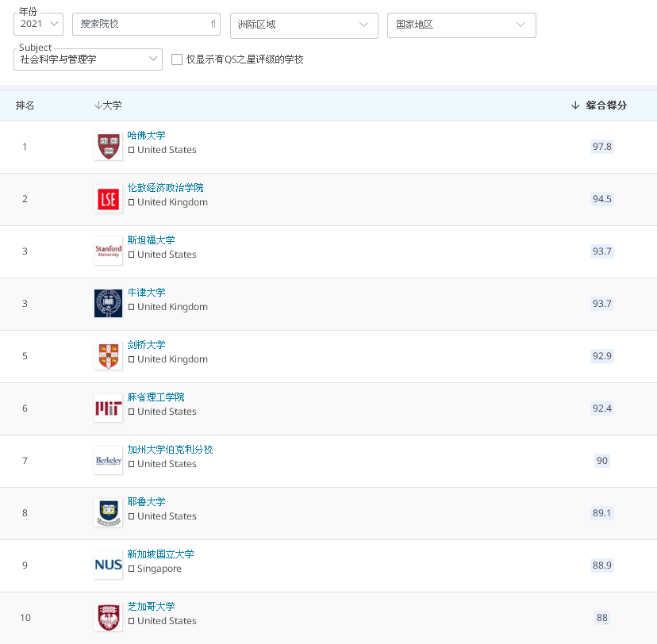Open the 年份 2021 dropdown
This screenshot has height=644, width=657.
pyautogui.click(x=39, y=24)
